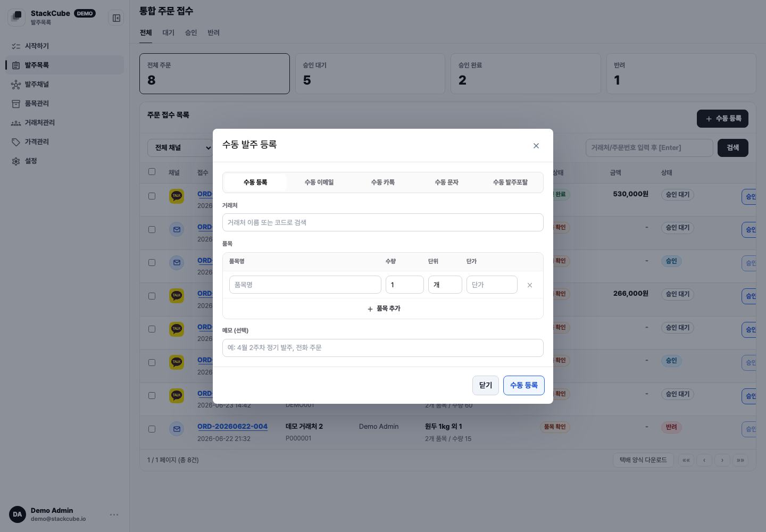This screenshot has height=532, width=766.
Task: Select 수동 등록 tab in dialog
Action: pyautogui.click(x=255, y=182)
